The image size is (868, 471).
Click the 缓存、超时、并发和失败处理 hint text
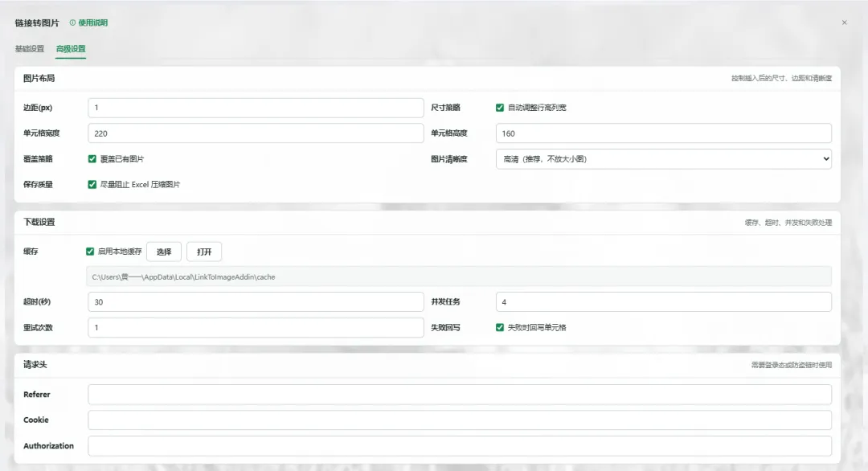[x=788, y=223]
